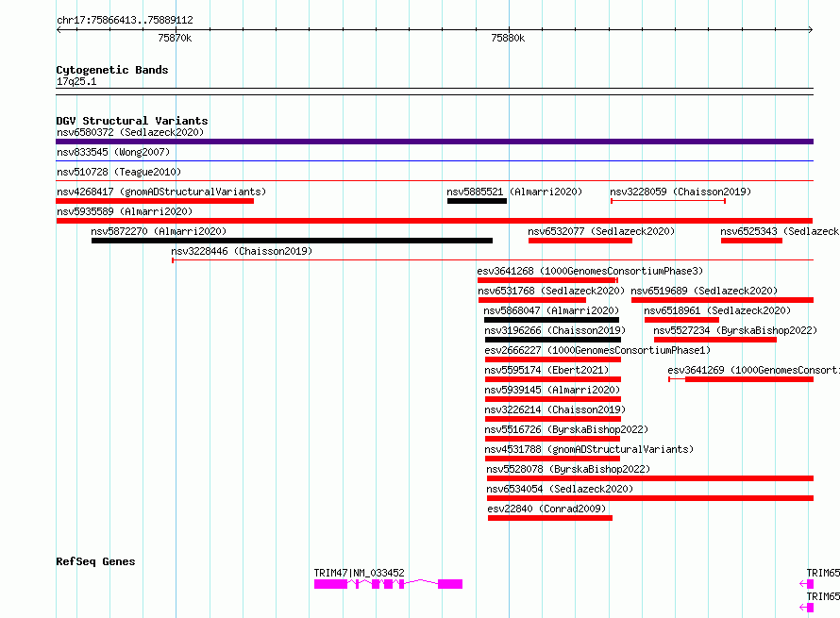Open the nsv510728 (Teague2010) variant
The image size is (840, 618).
click(x=119, y=172)
